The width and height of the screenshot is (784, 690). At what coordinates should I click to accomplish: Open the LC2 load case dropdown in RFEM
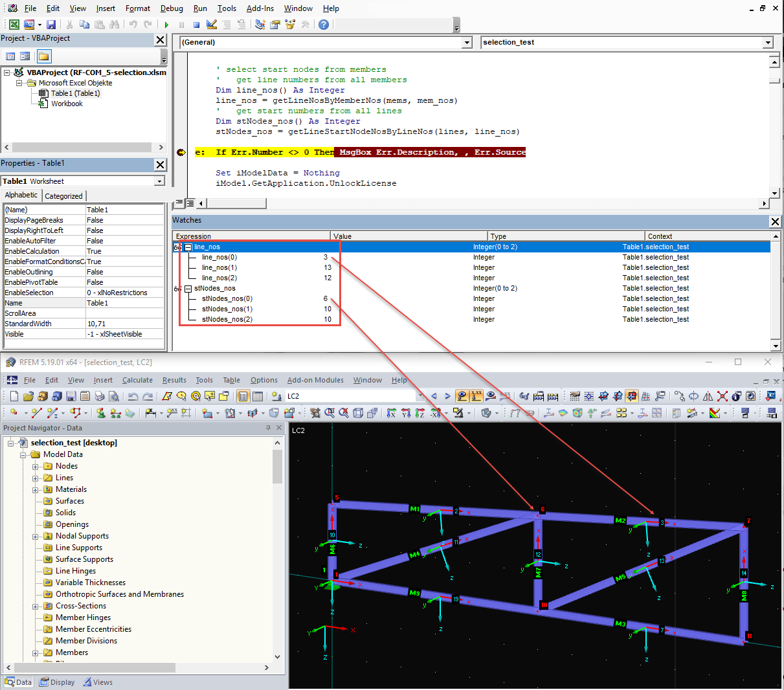pyautogui.click(x=420, y=395)
